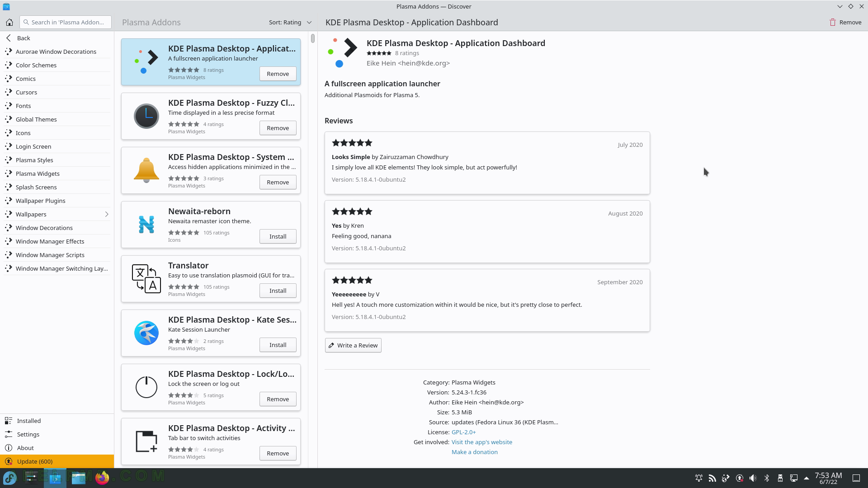Open the Fuzzy Clock widget icon

[146, 116]
